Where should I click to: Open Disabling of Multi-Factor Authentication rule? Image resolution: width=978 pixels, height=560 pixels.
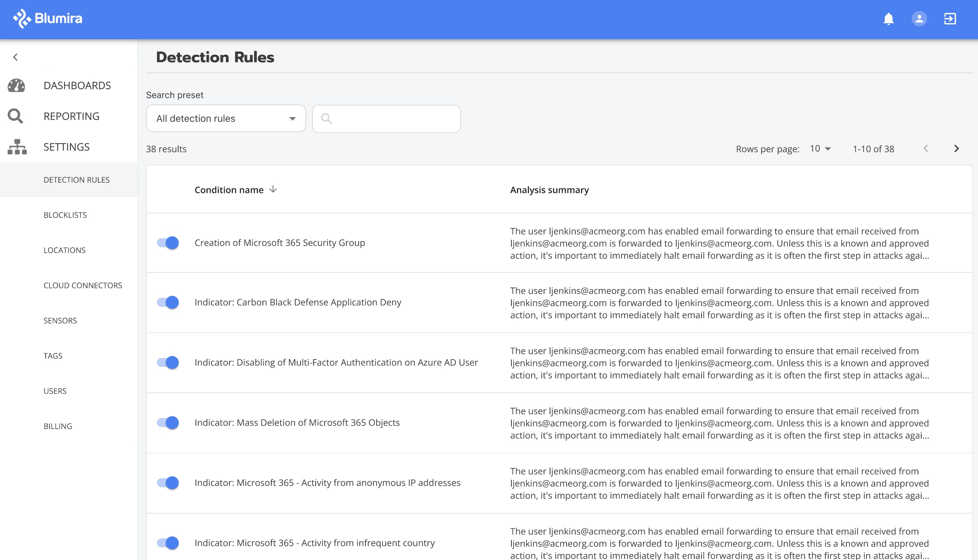tap(336, 362)
